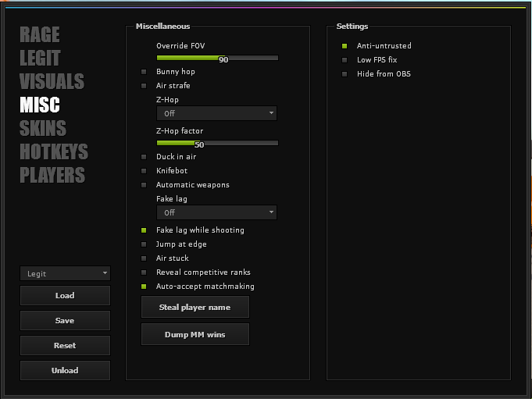The image size is (532, 399).
Task: Toggle the Air strafe checkbox
Action: click(x=144, y=86)
